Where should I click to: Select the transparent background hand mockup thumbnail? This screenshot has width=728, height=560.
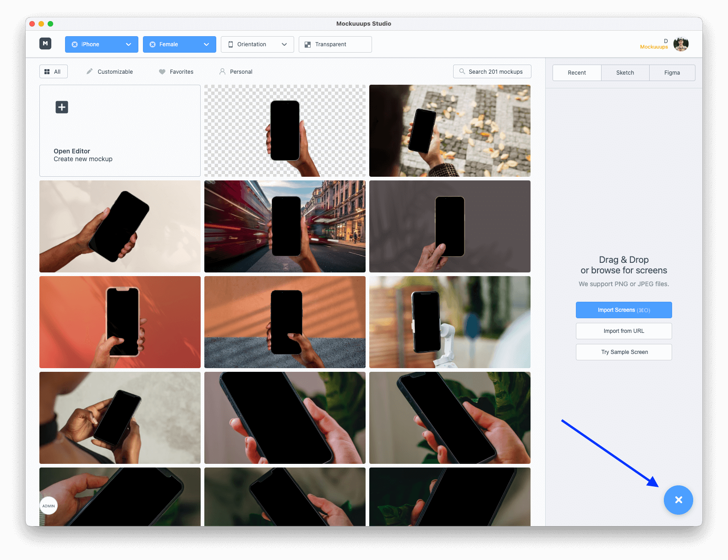[285, 130]
